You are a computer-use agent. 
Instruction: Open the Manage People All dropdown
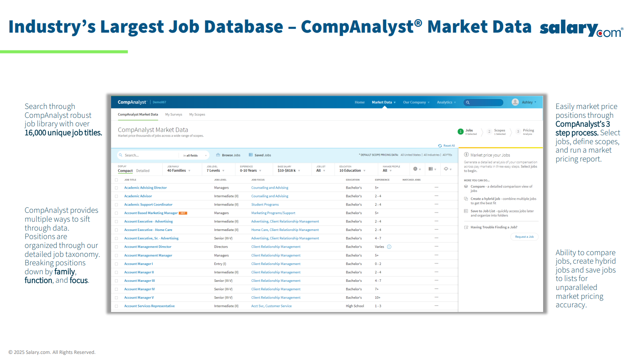click(x=387, y=170)
